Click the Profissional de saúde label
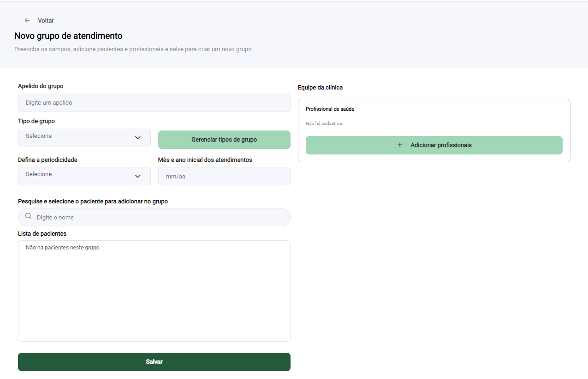 [x=330, y=109]
